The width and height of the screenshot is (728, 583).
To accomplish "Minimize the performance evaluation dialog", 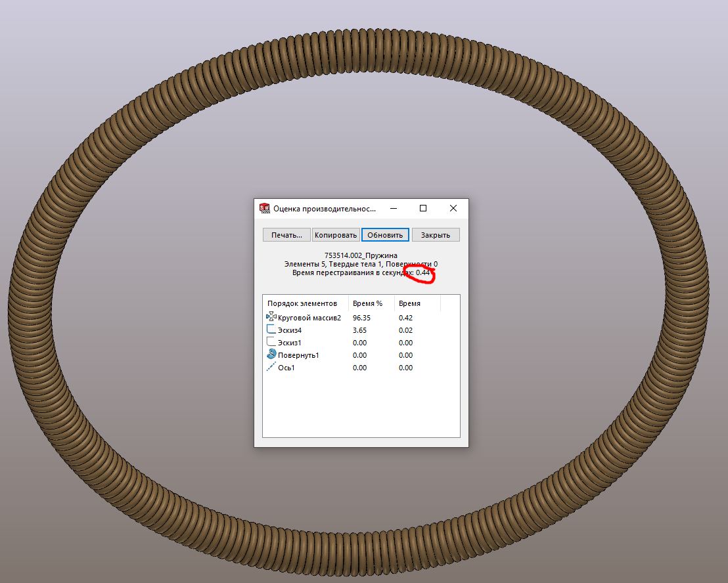I will (393, 208).
